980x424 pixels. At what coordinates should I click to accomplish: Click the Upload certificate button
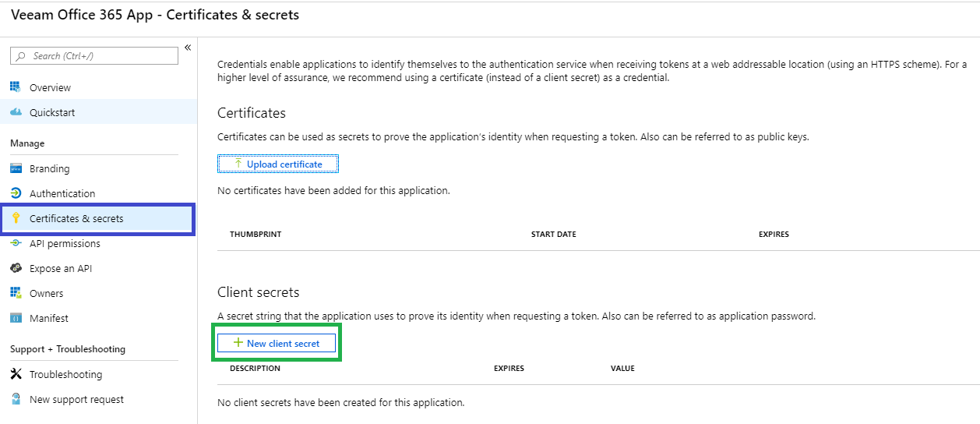click(x=278, y=164)
